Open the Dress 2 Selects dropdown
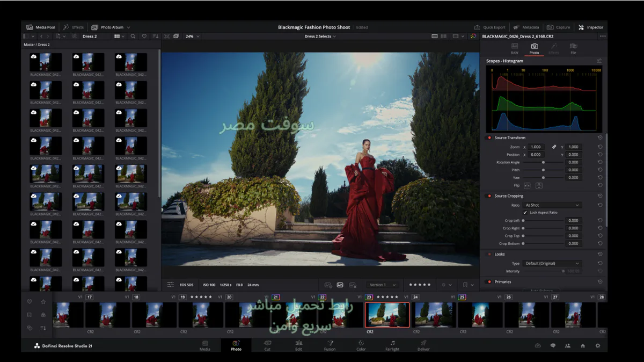Image resolution: width=644 pixels, height=362 pixels. coord(320,37)
